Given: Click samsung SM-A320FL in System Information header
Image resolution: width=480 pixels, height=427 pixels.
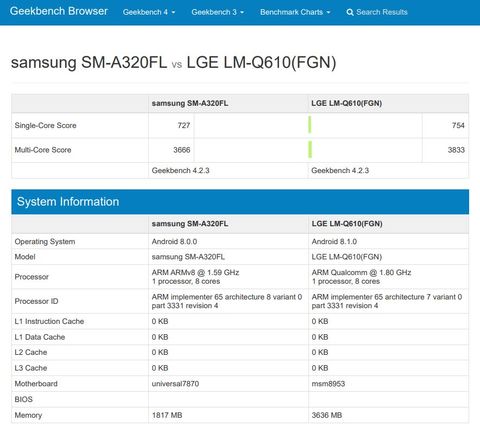Looking at the screenshot, I should coord(190,224).
